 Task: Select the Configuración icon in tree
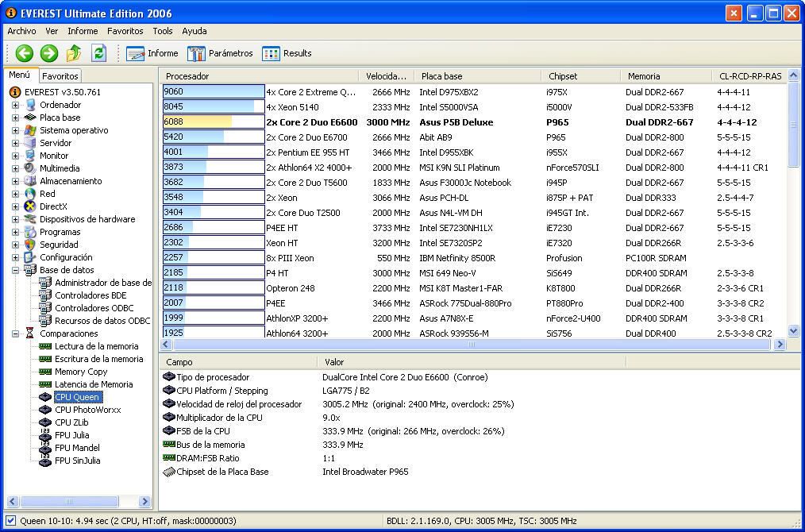coord(30,257)
